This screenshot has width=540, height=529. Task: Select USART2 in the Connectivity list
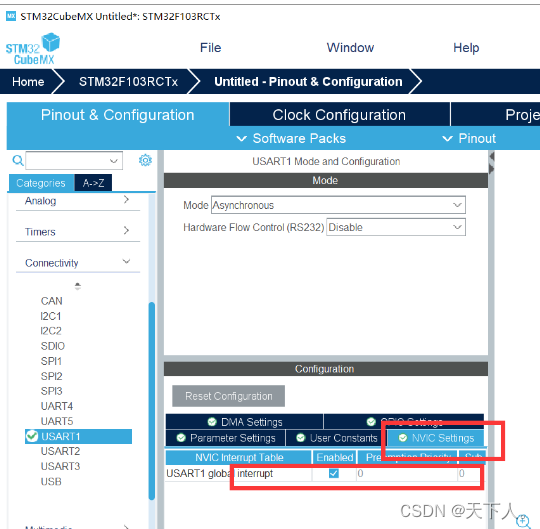[x=60, y=451]
